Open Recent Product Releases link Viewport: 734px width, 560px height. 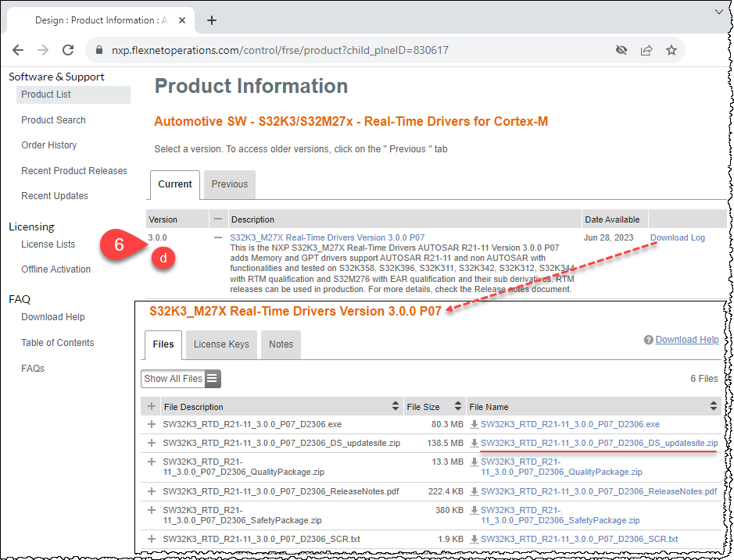pyautogui.click(x=74, y=171)
